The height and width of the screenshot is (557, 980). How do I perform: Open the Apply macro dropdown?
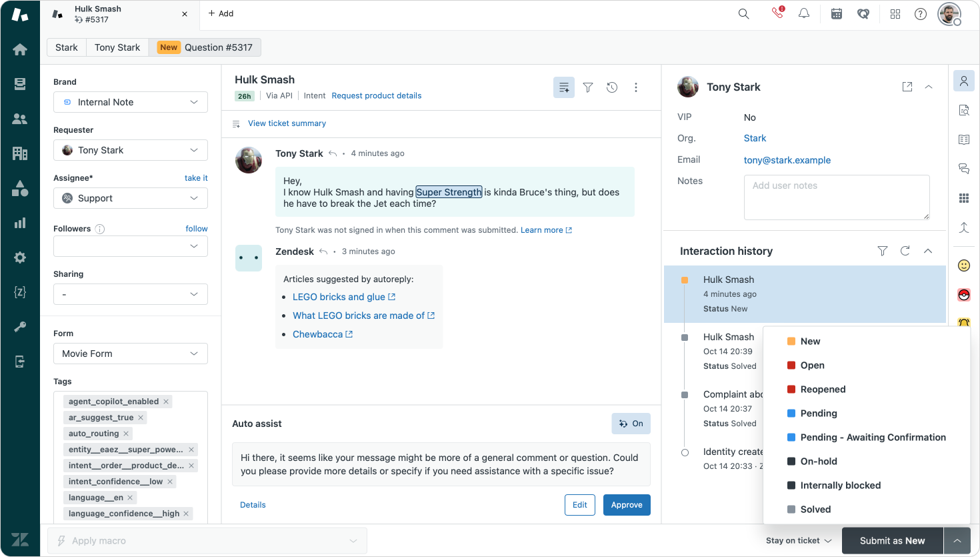pyautogui.click(x=207, y=541)
